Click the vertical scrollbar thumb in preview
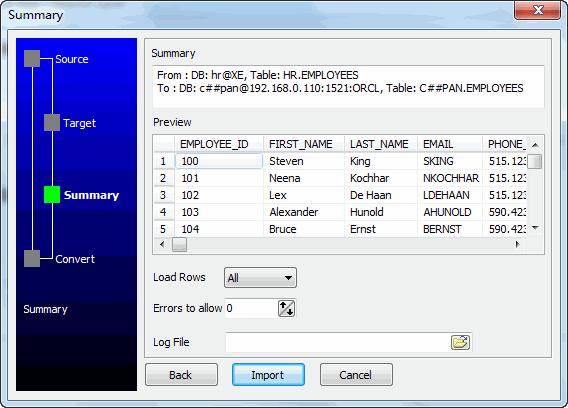 point(535,162)
